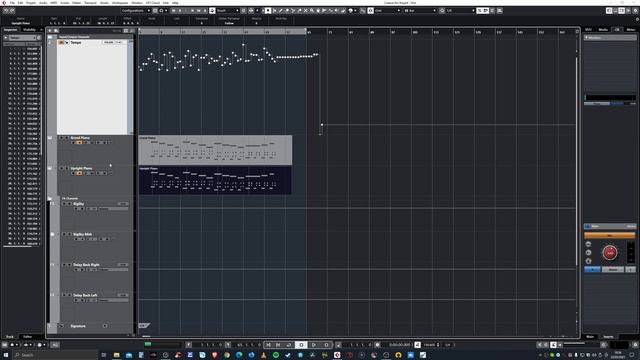The image size is (640, 360).
Task: Open the Find Tracks search icon
Action: tap(56, 31)
